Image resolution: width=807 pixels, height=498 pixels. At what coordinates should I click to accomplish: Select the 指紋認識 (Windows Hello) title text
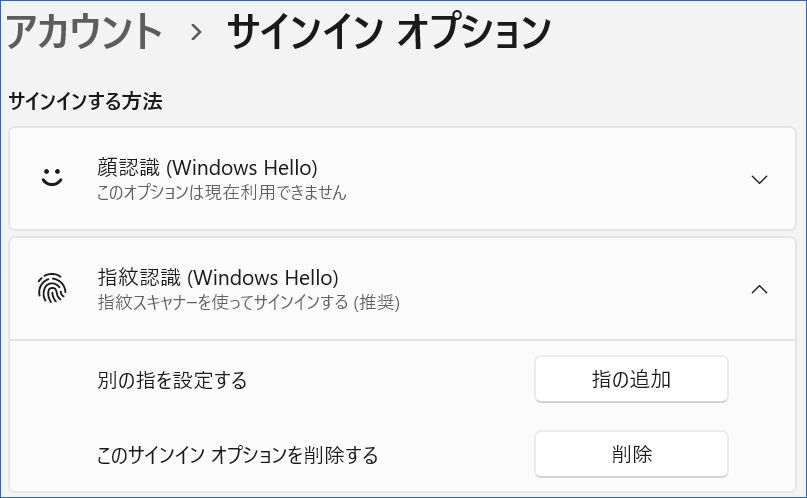[218, 278]
